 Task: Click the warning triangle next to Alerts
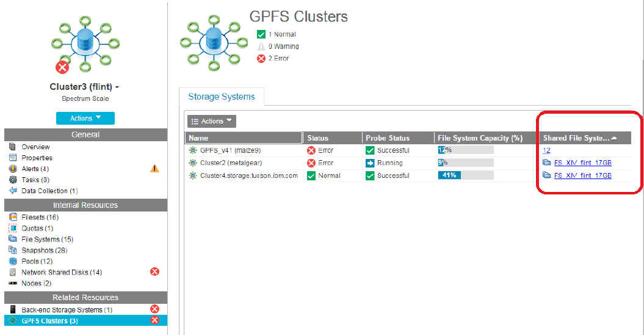coord(154,168)
